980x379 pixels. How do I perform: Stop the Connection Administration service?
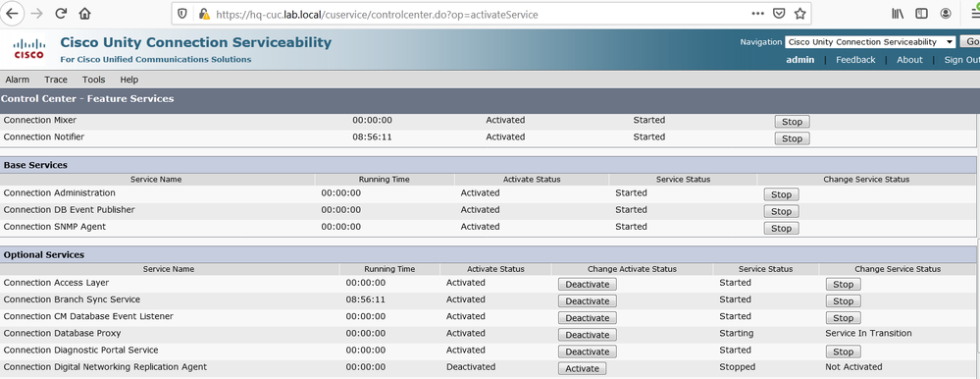(781, 194)
